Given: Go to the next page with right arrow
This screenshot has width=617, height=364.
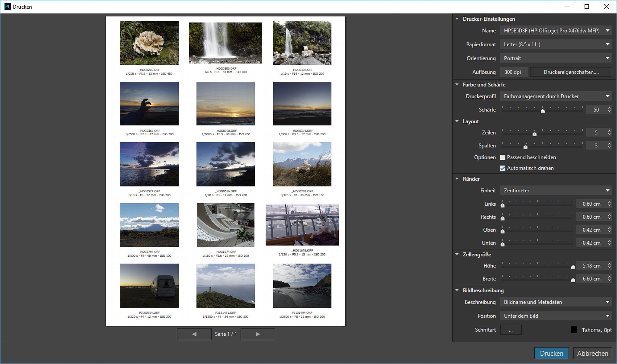Looking at the screenshot, I should click(258, 334).
